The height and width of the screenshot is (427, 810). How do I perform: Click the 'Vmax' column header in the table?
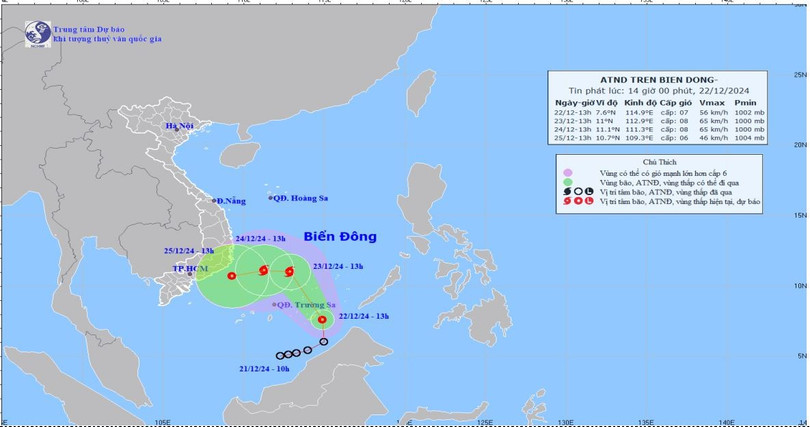pyautogui.click(x=710, y=104)
